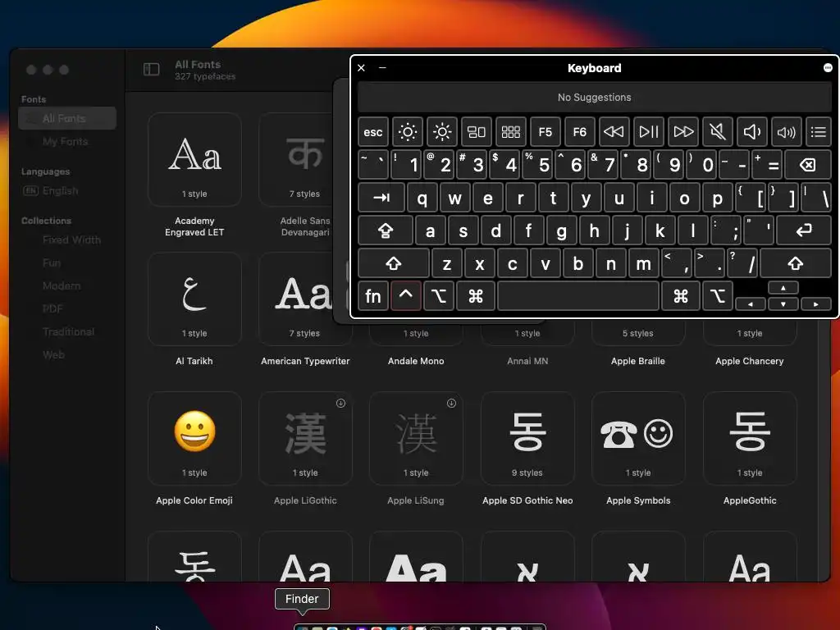Click the Apple Braille font name
The height and width of the screenshot is (630, 840).
(x=638, y=361)
